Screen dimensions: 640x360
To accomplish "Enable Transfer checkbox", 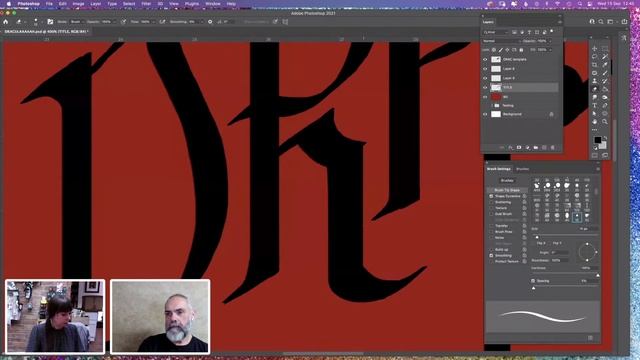I will [491, 226].
